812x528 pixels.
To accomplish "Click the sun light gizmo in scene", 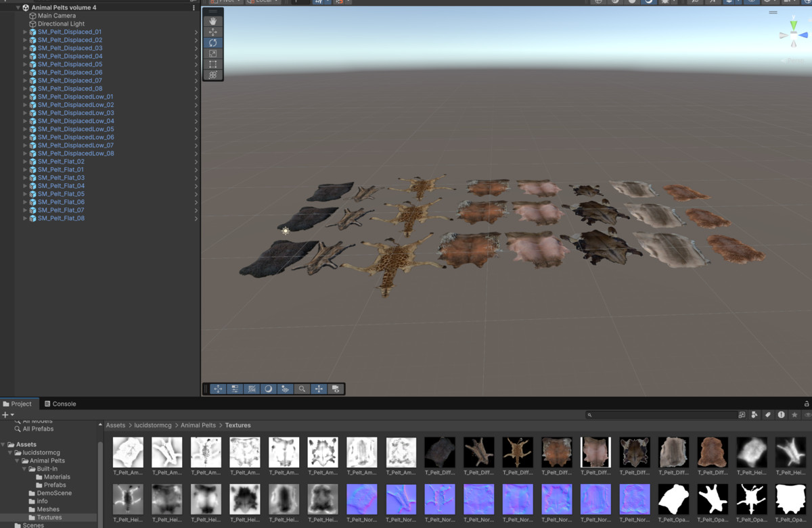I will pyautogui.click(x=286, y=231).
